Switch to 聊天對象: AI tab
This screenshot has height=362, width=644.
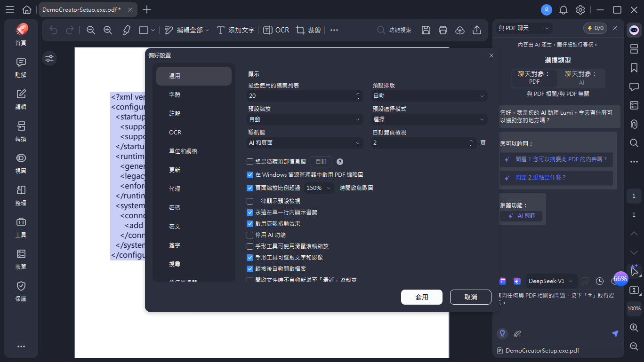pos(581,78)
